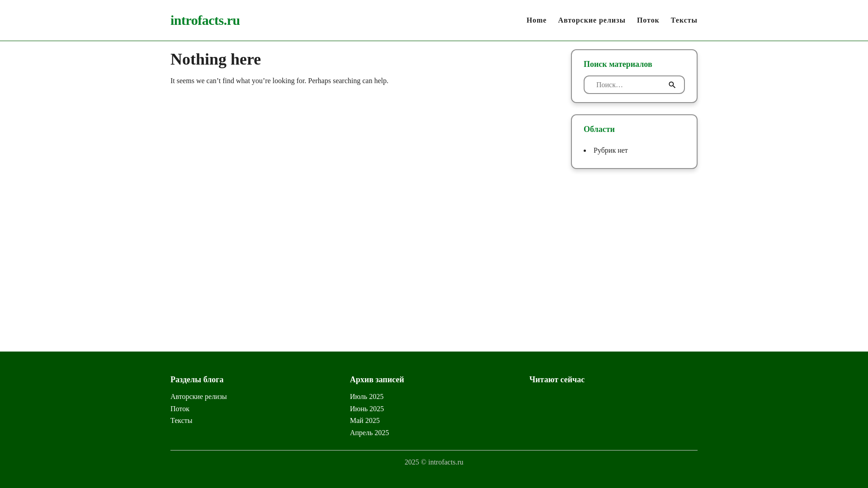Click the magnifier search icon
The height and width of the screenshot is (488, 868).
pos(672,85)
